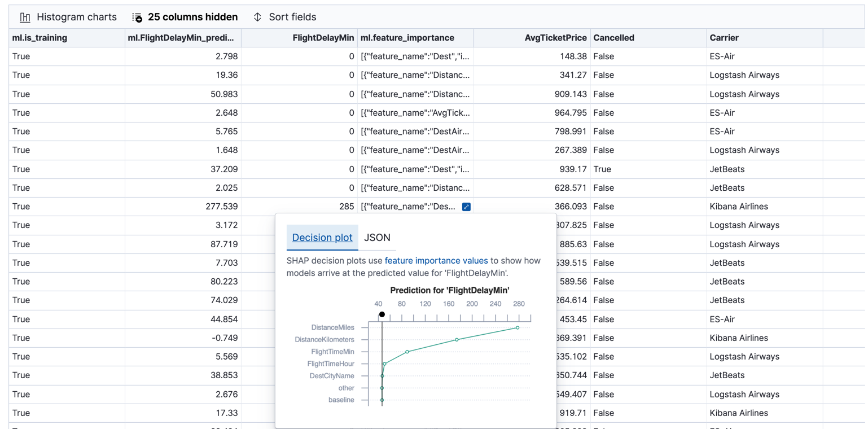Click the DistanceMiles point on the decision plot

517,327
